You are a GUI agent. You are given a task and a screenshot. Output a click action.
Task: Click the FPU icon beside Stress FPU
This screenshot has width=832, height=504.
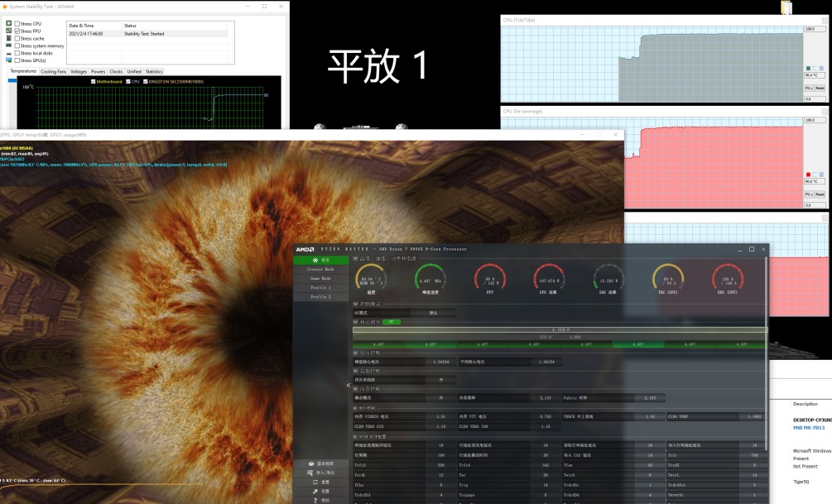coord(8,31)
